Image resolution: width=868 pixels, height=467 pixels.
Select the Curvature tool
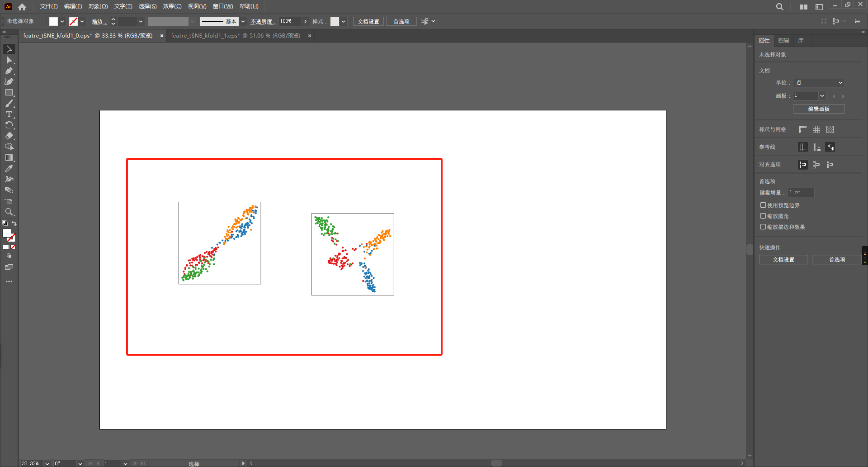click(x=9, y=81)
